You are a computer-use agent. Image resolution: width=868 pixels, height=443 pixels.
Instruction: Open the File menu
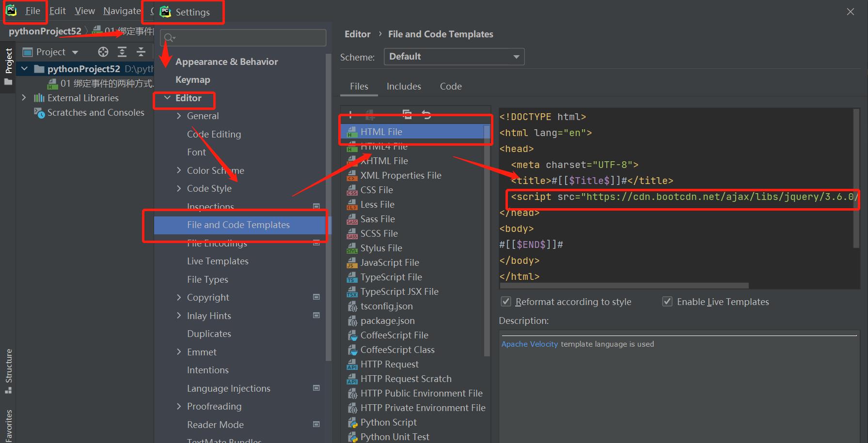[x=32, y=11]
